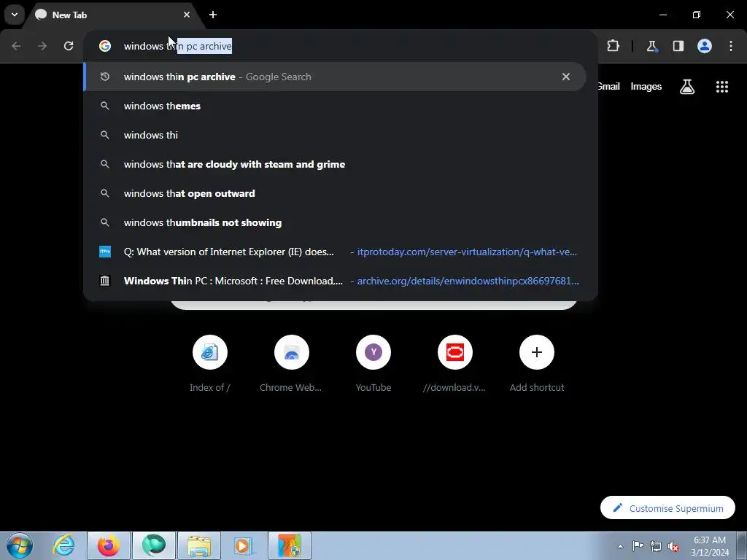Launch Firefox from taskbar
Image resolution: width=747 pixels, height=560 pixels.
109,545
